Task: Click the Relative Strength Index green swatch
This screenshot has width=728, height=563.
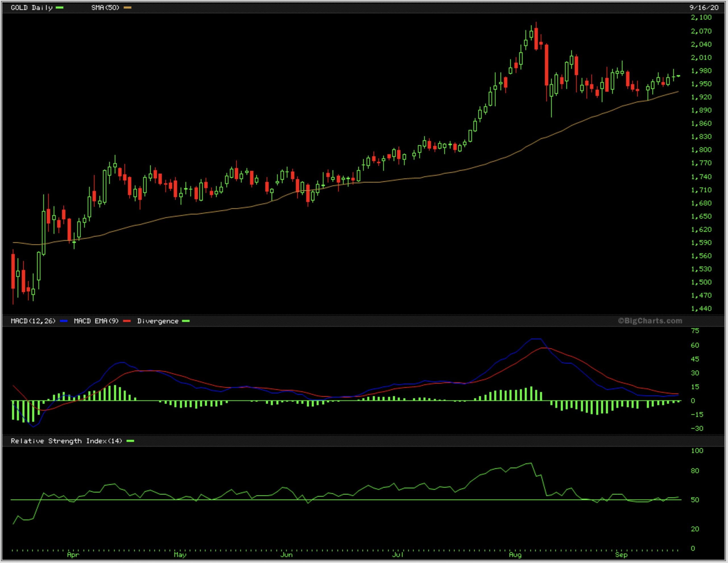Action: click(130, 441)
